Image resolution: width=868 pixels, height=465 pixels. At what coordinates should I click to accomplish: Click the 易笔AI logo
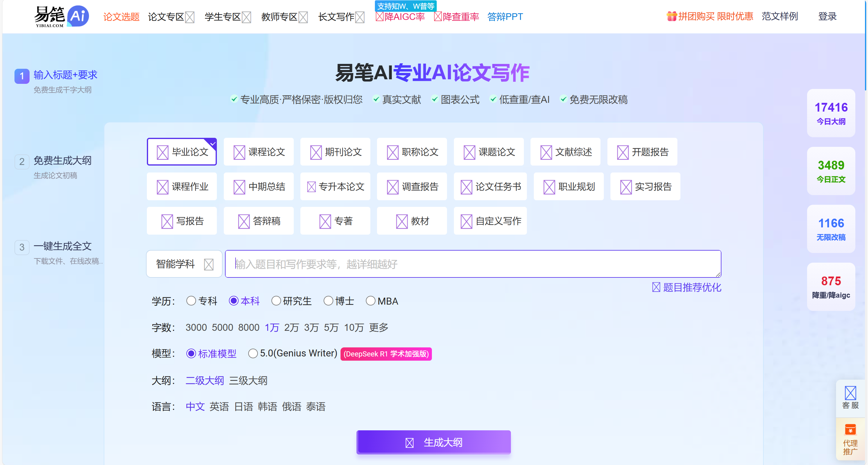point(61,16)
